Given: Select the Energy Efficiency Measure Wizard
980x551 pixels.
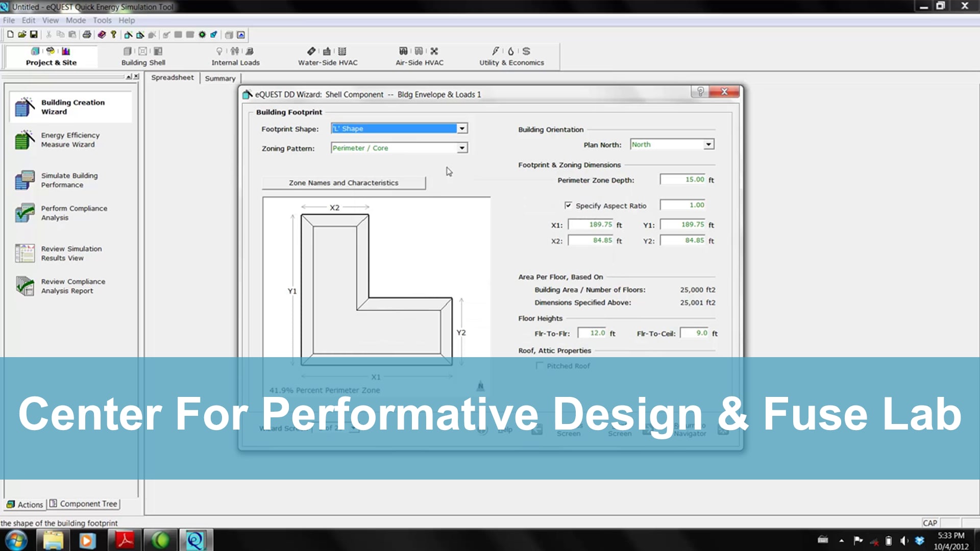Looking at the screenshot, I should [70, 139].
